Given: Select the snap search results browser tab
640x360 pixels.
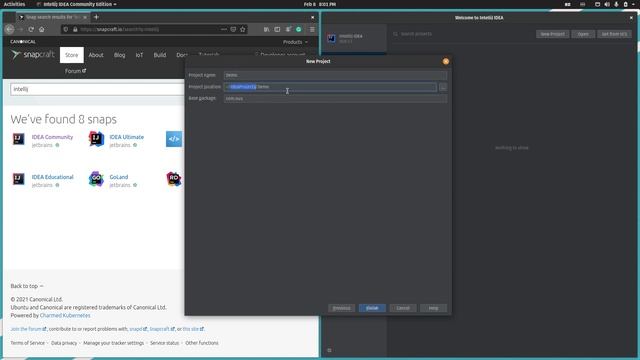Looking at the screenshot, I should coord(53,17).
